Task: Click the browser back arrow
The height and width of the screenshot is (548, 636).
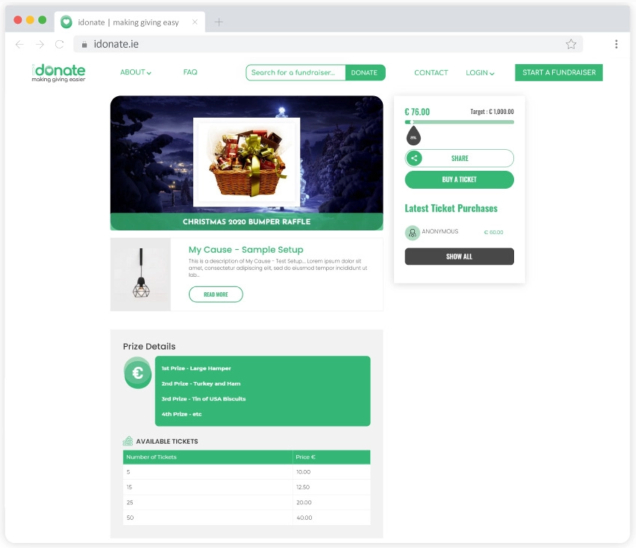Action: 19,44
